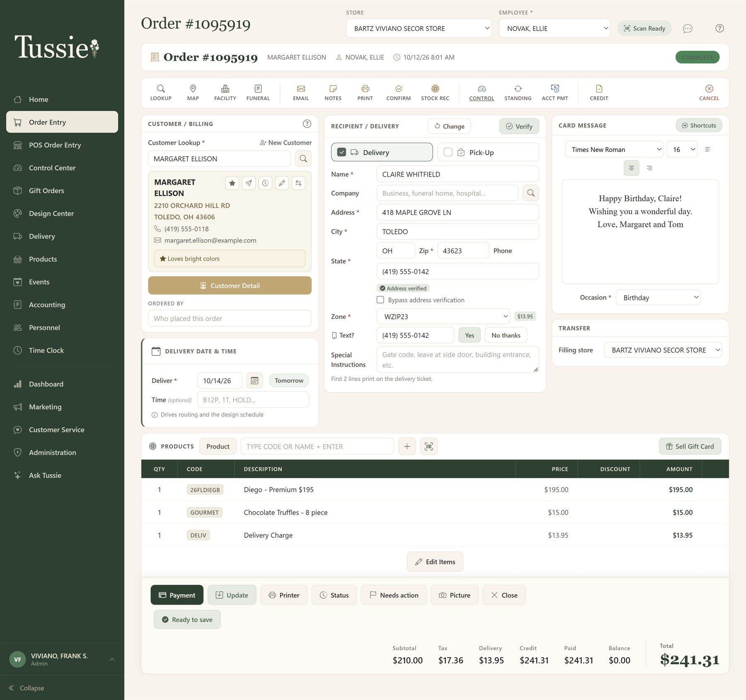Check the Pick-Up option
This screenshot has width=746, height=700.
point(448,152)
